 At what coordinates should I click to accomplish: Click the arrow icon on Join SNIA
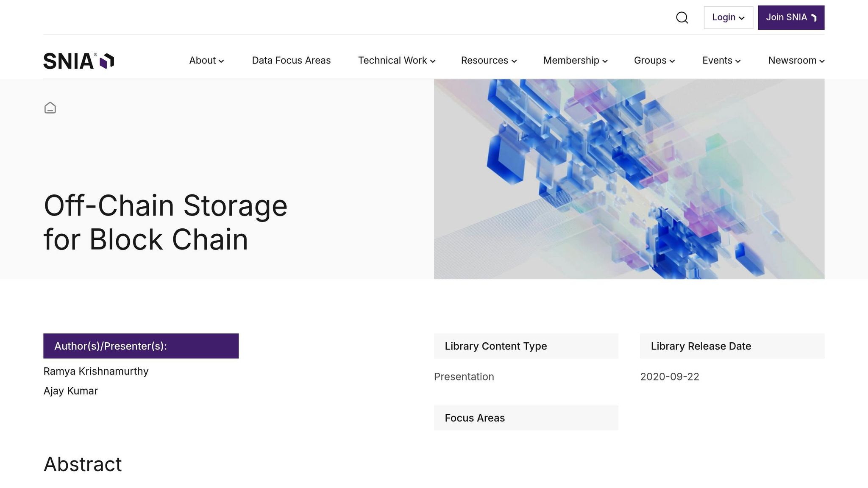814,18
